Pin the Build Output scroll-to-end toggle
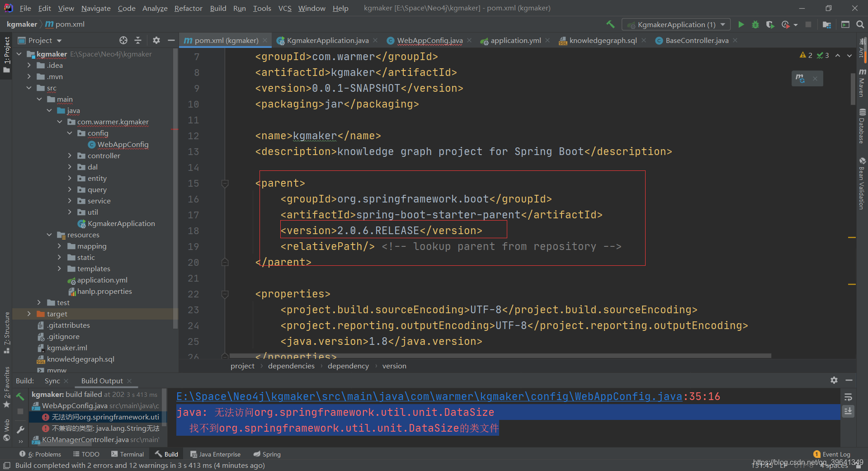This screenshot has height=471, width=868. click(848, 411)
